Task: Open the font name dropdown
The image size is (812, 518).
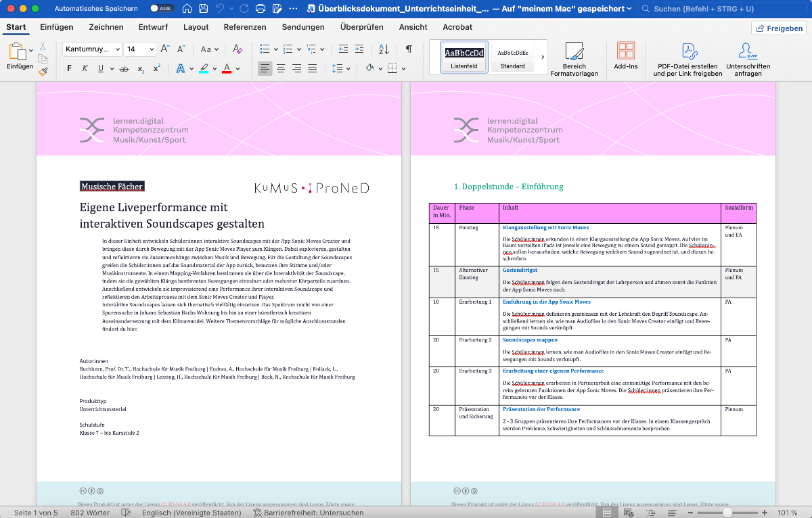Action: [92, 49]
